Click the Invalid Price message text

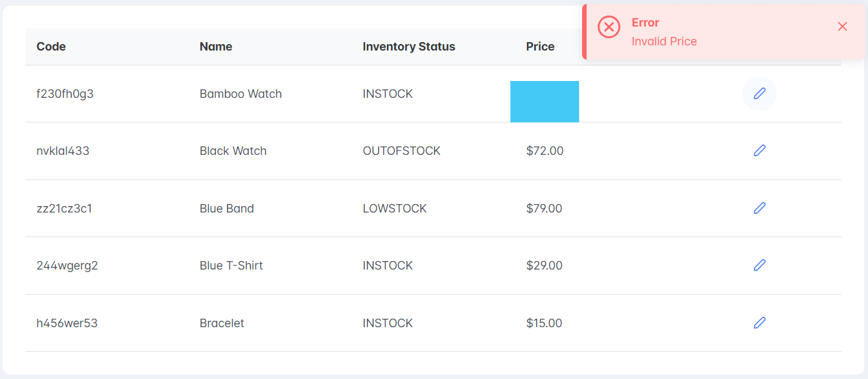[664, 41]
